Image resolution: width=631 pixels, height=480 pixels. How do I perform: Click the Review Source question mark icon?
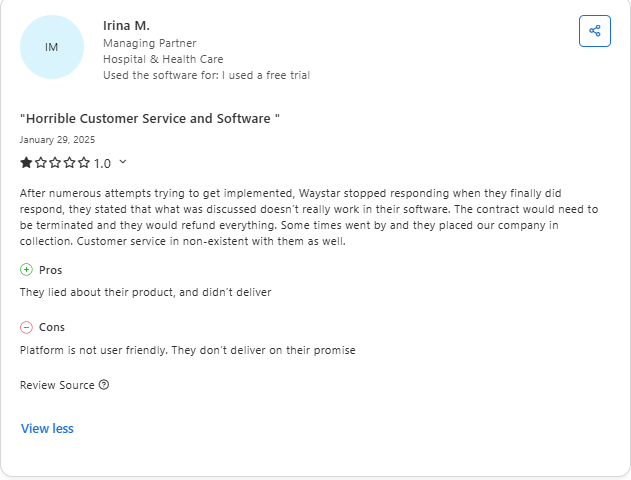click(104, 385)
